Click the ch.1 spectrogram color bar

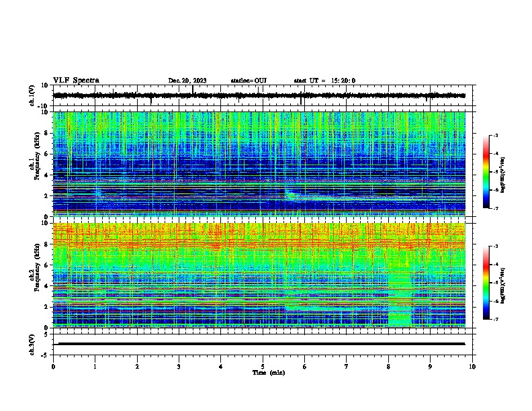[486, 172]
